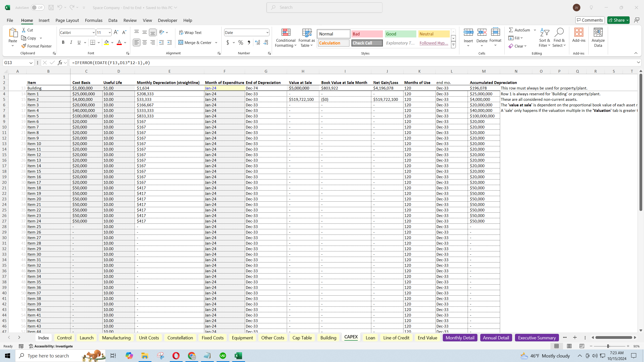Click the Decrease Indent icon

[162, 42]
